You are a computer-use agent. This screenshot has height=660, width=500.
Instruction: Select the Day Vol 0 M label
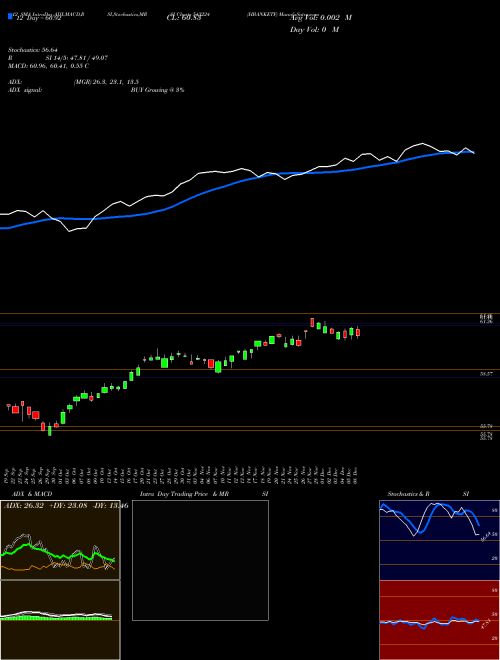(314, 29)
